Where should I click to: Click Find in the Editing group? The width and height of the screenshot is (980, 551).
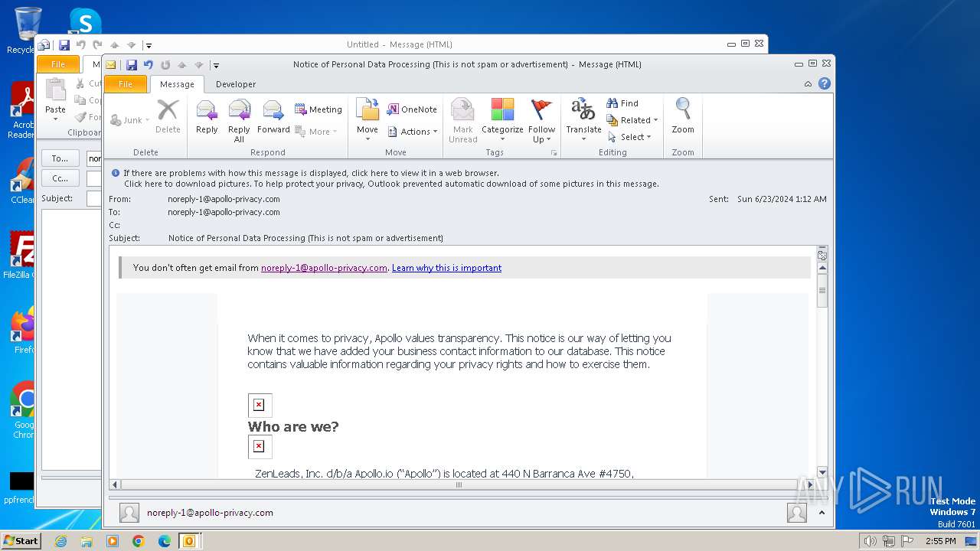pyautogui.click(x=622, y=103)
